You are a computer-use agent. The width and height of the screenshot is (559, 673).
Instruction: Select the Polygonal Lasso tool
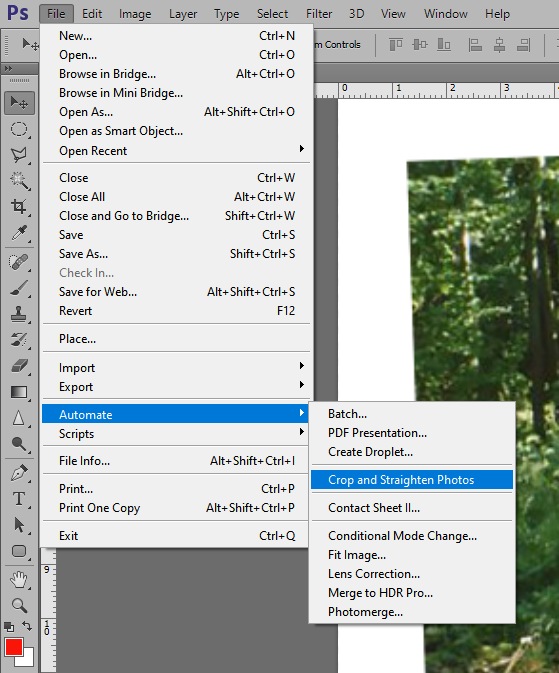(19, 155)
